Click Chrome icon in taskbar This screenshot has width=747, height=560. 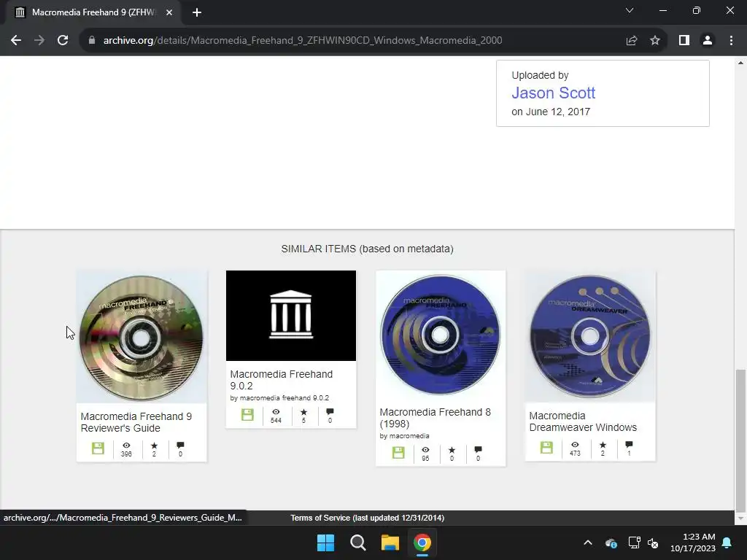[422, 542]
